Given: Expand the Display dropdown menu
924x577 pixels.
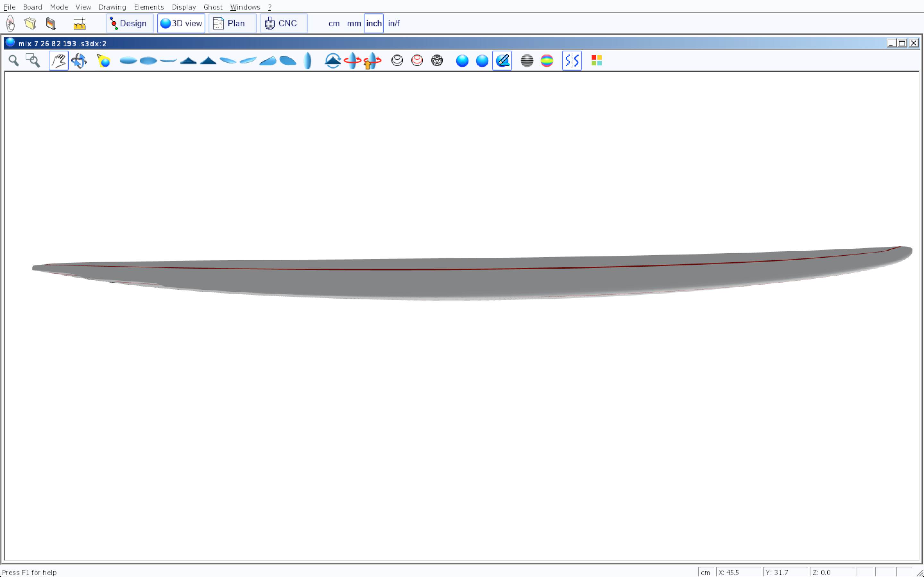Looking at the screenshot, I should pos(184,7).
